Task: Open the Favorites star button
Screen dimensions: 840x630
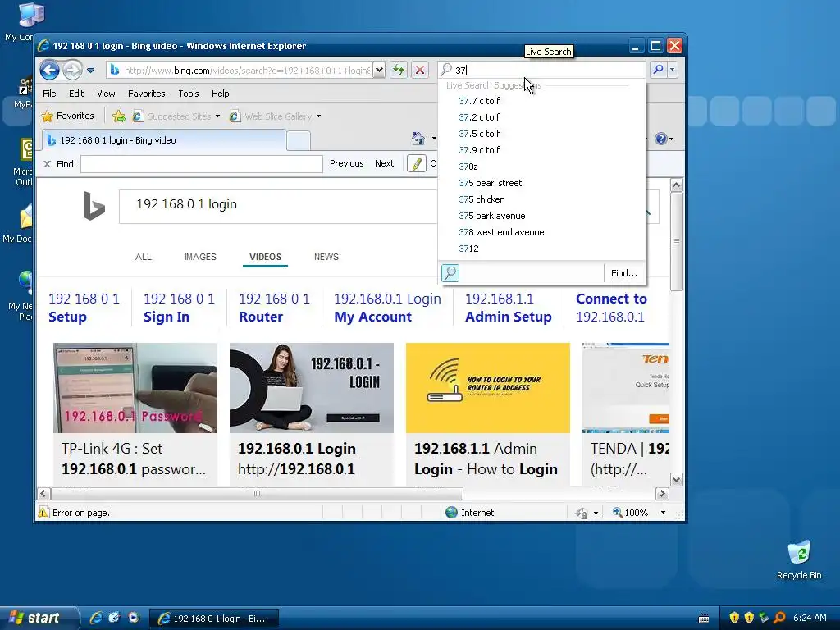Action: coord(68,116)
